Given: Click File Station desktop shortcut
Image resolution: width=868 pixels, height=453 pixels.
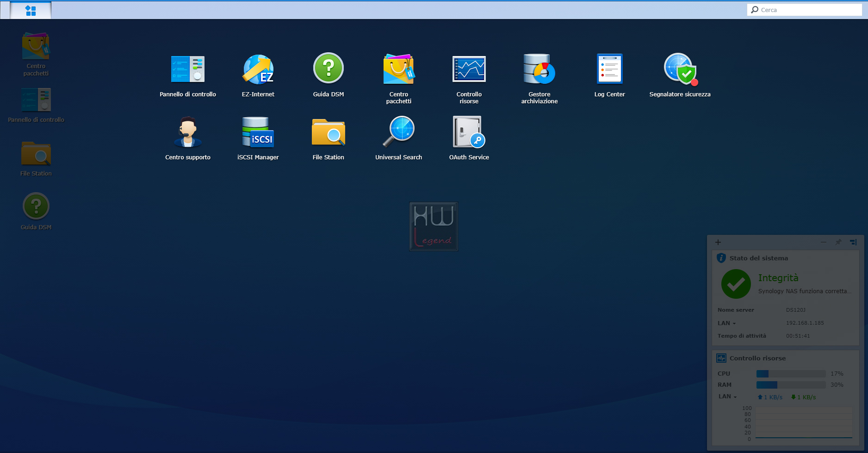Looking at the screenshot, I should (36, 159).
